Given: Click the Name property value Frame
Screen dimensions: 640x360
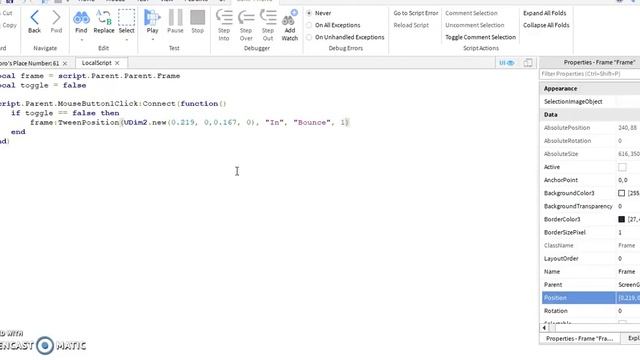Looking at the screenshot, I should (x=627, y=271).
